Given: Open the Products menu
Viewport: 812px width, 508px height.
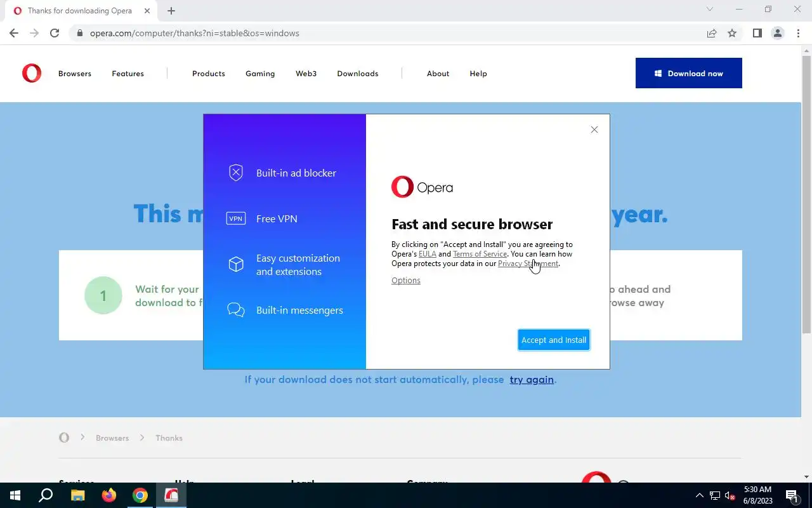Looking at the screenshot, I should pyautogui.click(x=209, y=74).
